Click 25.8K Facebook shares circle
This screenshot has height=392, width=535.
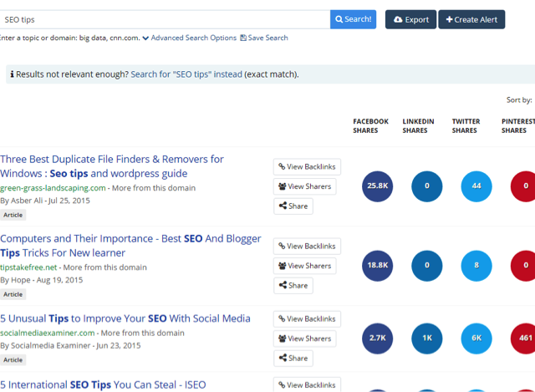(x=377, y=186)
